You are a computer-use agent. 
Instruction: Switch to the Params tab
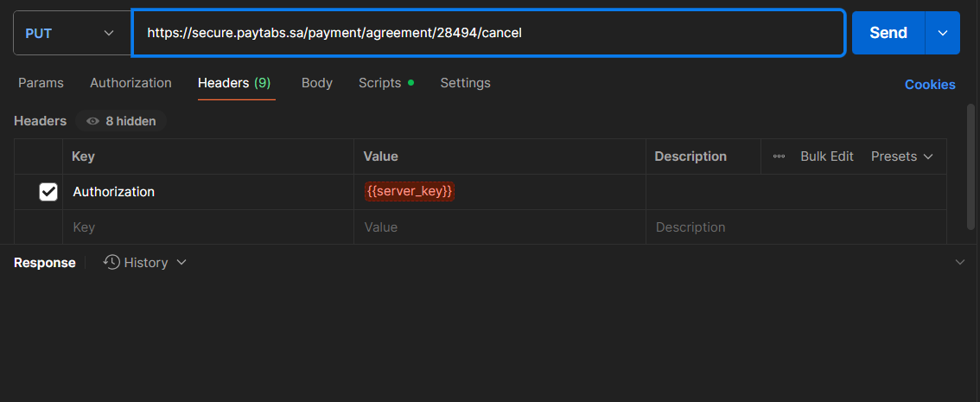click(x=41, y=83)
